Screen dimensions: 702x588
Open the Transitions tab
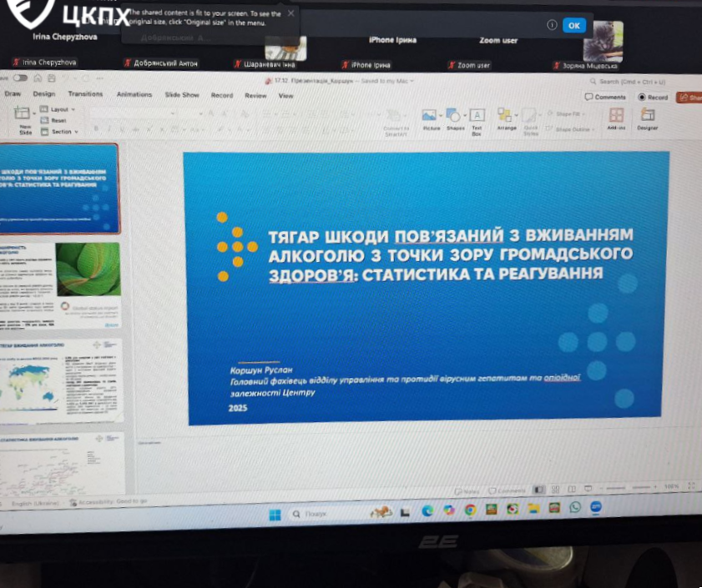85,94
